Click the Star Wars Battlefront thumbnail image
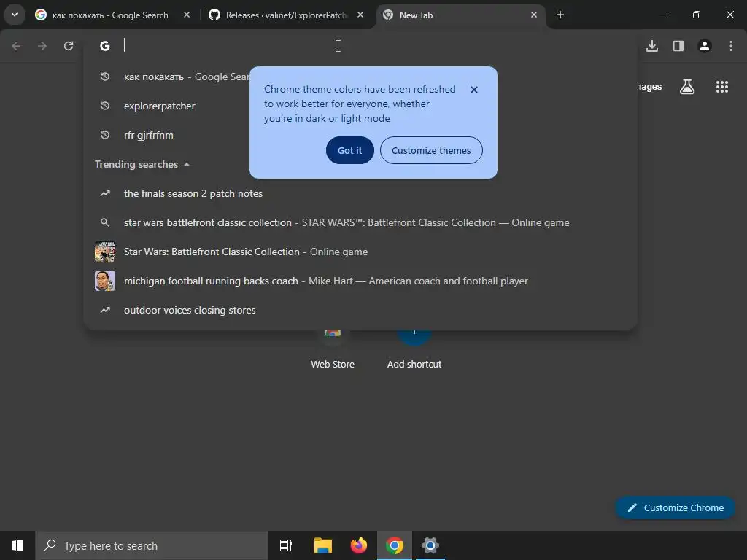 point(105,252)
